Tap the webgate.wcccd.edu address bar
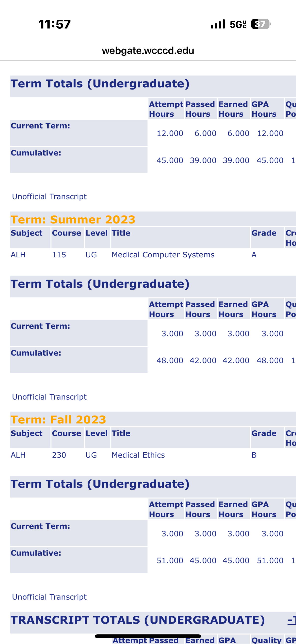Screen dimensions: 296x644 148,51
